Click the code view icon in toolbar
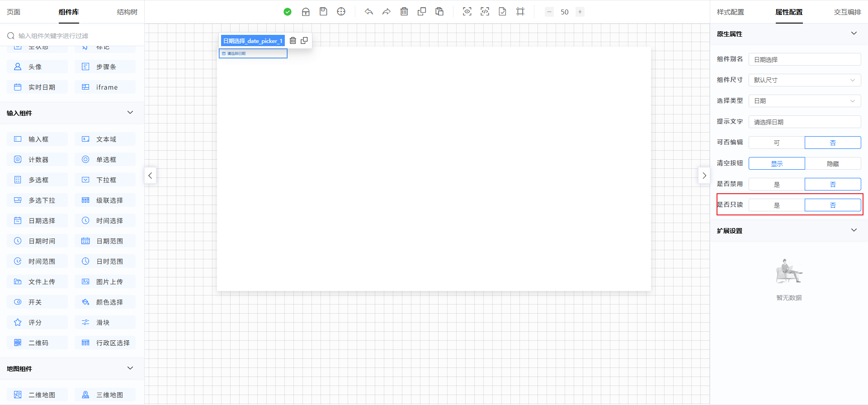Viewport: 868px width, 405px height. coord(485,12)
